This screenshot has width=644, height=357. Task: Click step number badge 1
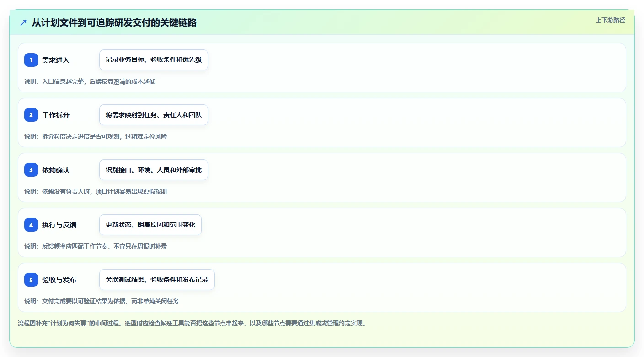(31, 60)
